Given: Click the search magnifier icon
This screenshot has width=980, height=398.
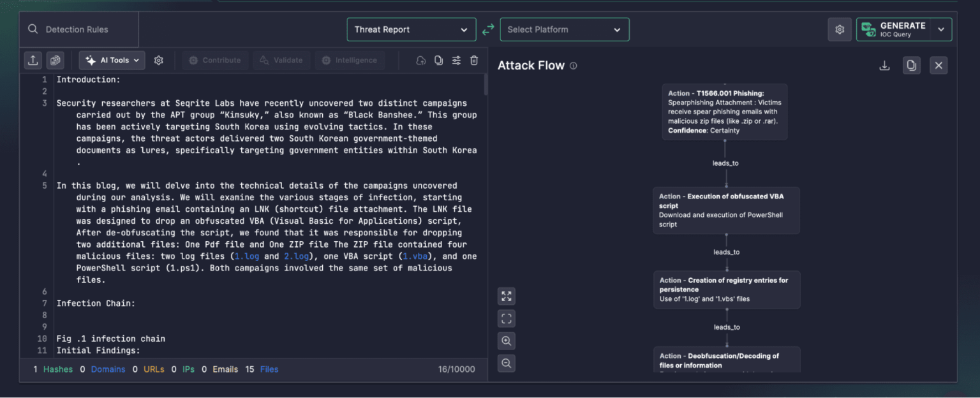Looking at the screenshot, I should [x=33, y=29].
